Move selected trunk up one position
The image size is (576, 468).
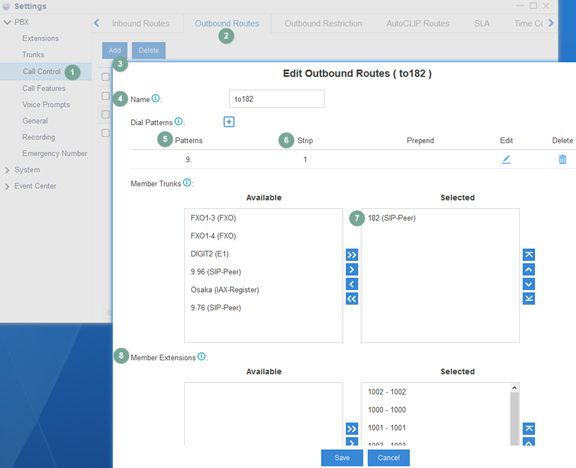click(529, 269)
